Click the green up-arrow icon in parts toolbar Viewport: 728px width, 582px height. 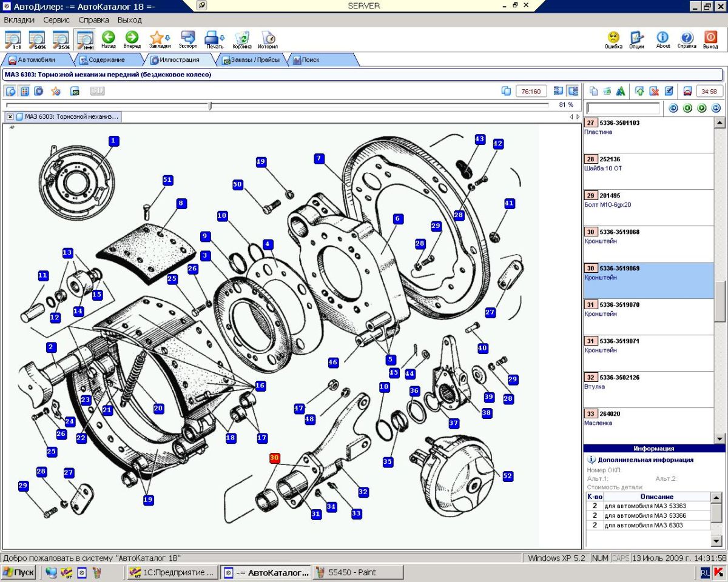pos(639,91)
